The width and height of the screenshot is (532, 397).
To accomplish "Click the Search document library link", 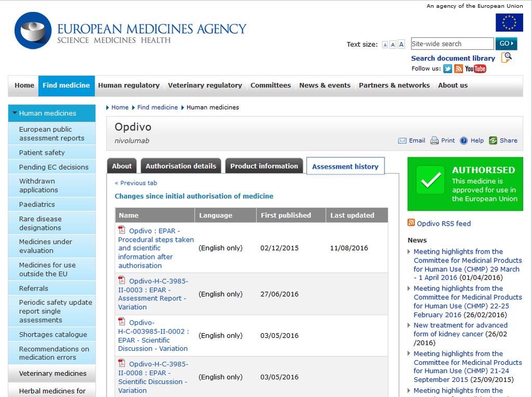I will point(453,58).
